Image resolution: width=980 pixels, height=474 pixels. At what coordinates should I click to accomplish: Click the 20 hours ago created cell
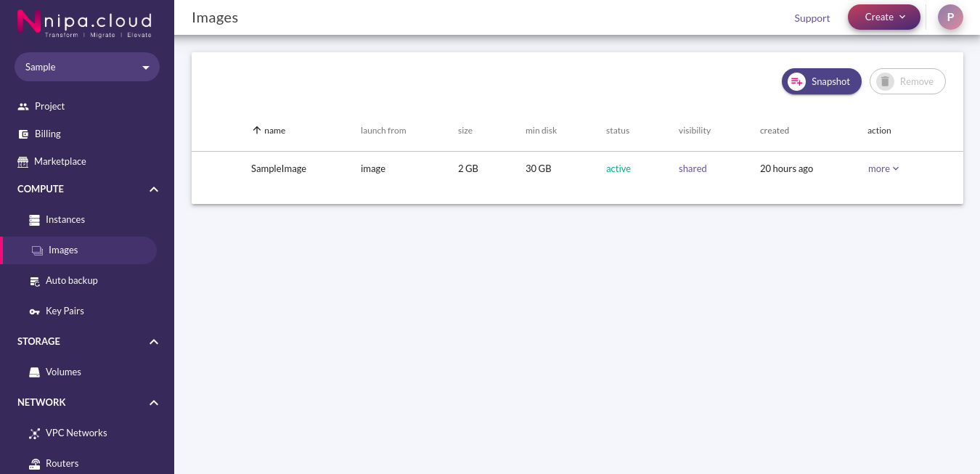click(x=786, y=168)
